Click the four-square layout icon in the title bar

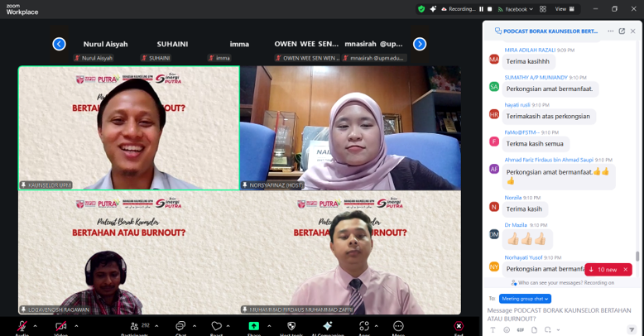click(543, 9)
